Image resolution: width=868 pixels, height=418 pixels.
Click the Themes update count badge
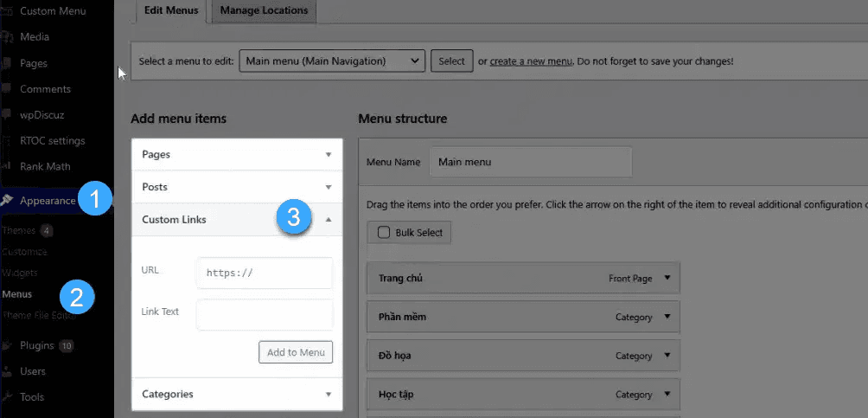pyautogui.click(x=47, y=230)
